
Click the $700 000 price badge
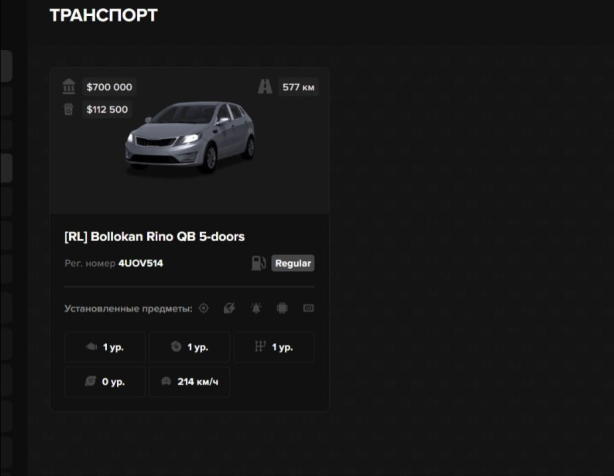coord(109,87)
